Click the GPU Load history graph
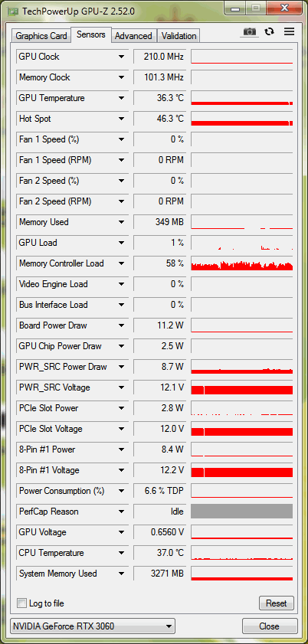 [242, 243]
